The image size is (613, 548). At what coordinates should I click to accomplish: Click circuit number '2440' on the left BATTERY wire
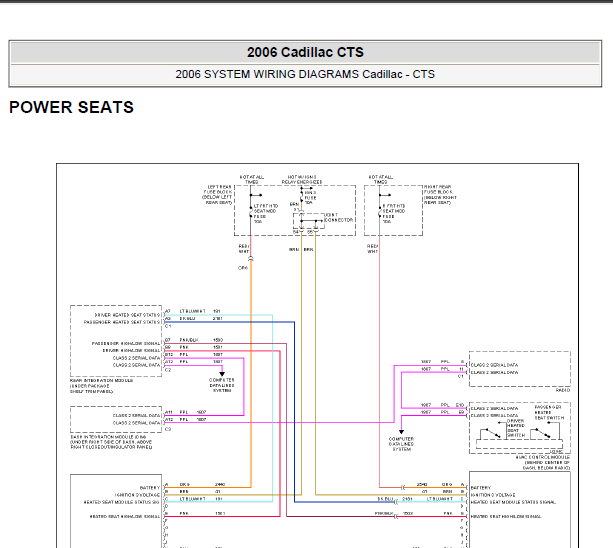pyautogui.click(x=220, y=484)
